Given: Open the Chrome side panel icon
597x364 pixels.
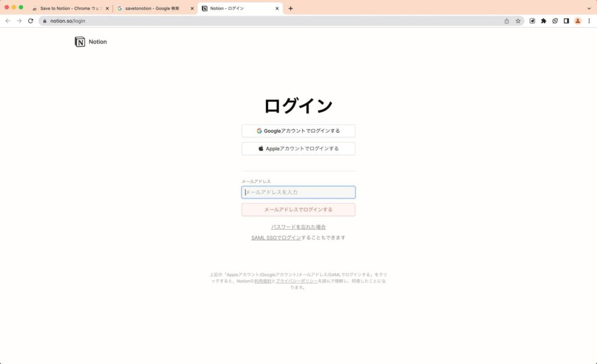Looking at the screenshot, I should pos(566,21).
